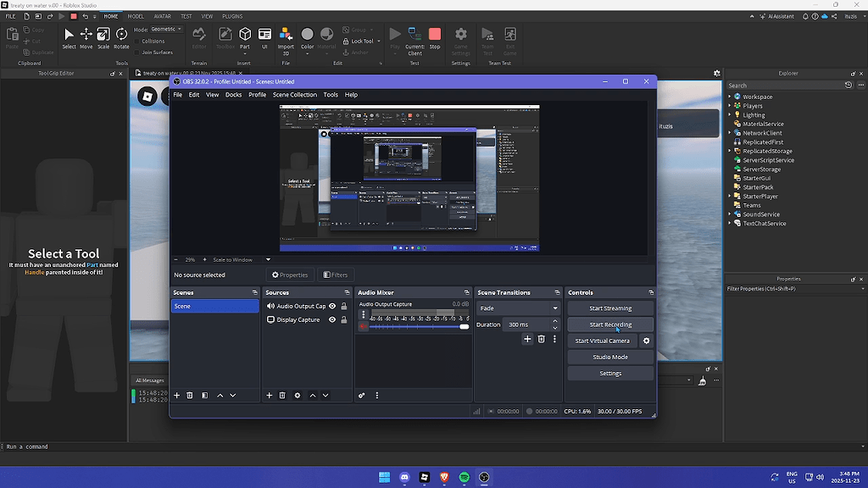Toggle the Collisions checkbox in Roblox Studio
The height and width of the screenshot is (488, 868).
137,41
